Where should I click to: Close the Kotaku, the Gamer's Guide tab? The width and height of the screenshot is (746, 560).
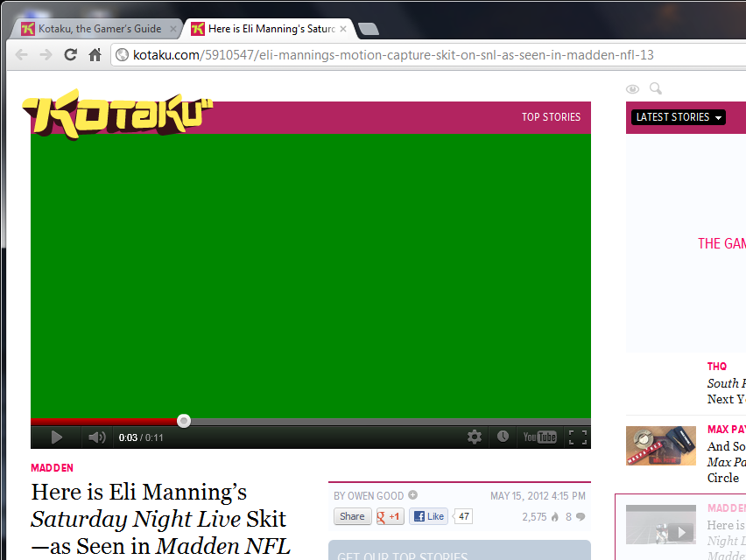173,29
